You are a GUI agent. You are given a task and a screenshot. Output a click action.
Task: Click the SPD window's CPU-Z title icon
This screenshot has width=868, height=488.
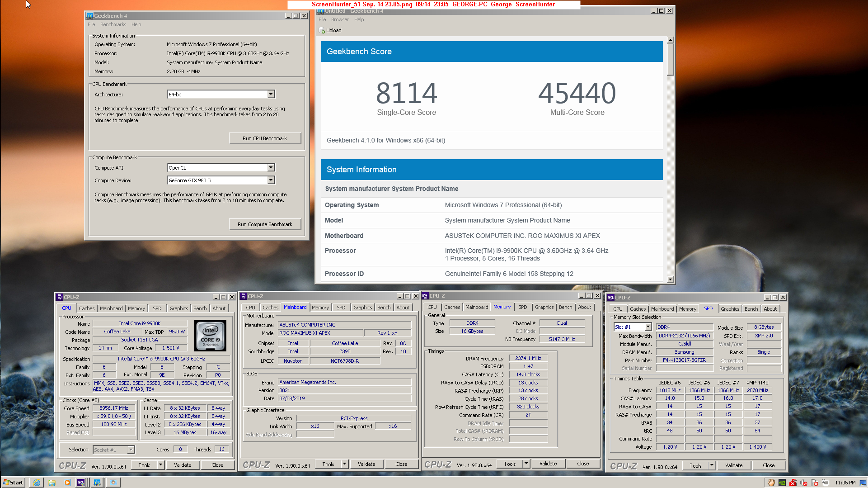[611, 298]
